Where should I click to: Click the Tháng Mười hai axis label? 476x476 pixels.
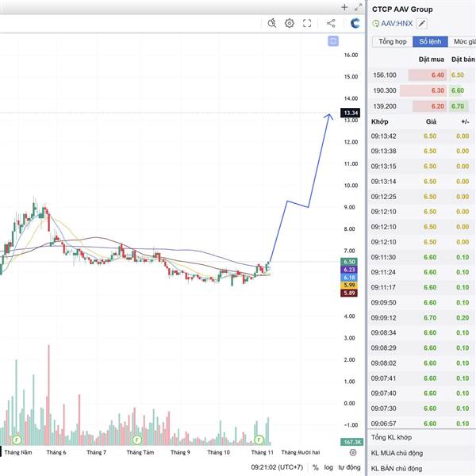coord(301,452)
